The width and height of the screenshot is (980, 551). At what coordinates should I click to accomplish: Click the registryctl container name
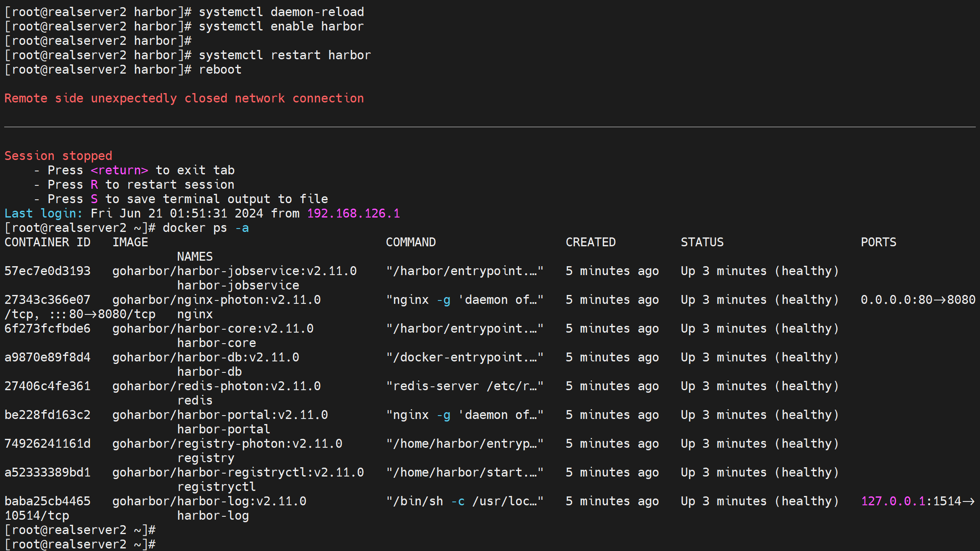click(x=216, y=487)
